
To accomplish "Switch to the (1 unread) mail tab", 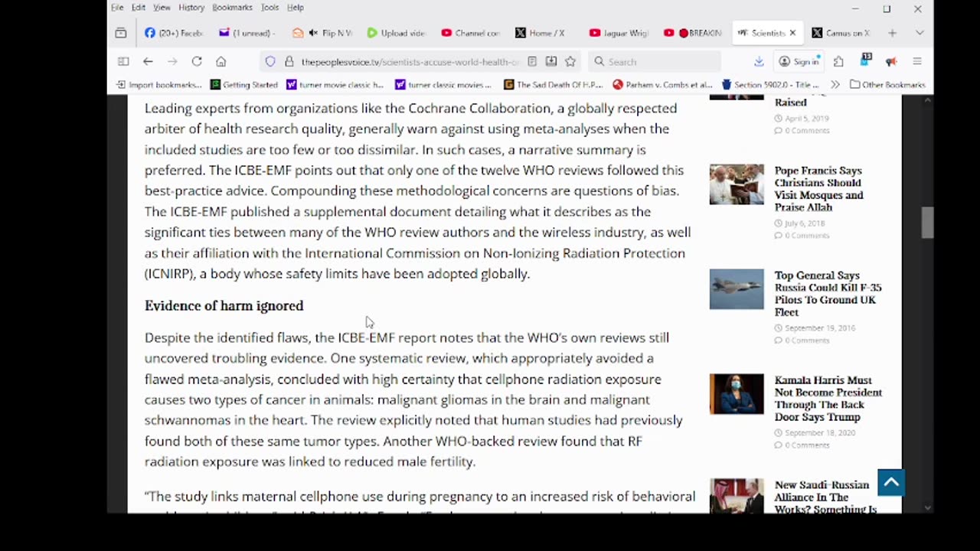I will pos(246,33).
